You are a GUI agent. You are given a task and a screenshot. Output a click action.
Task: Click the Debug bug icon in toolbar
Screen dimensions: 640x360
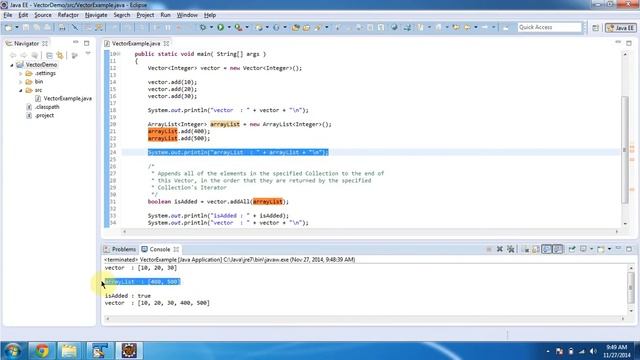click(203, 27)
